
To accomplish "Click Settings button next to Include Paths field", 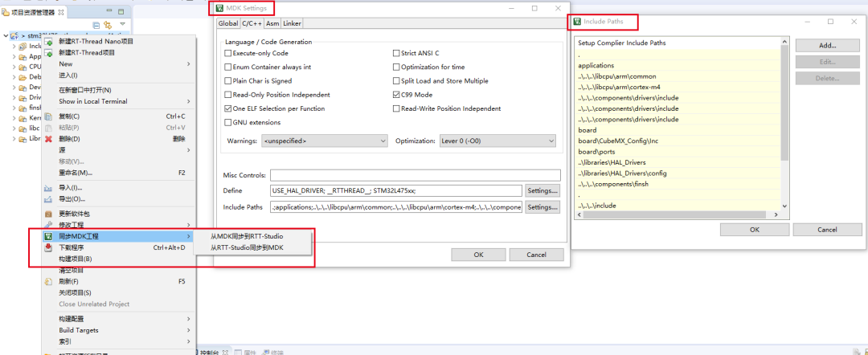I will click(542, 207).
